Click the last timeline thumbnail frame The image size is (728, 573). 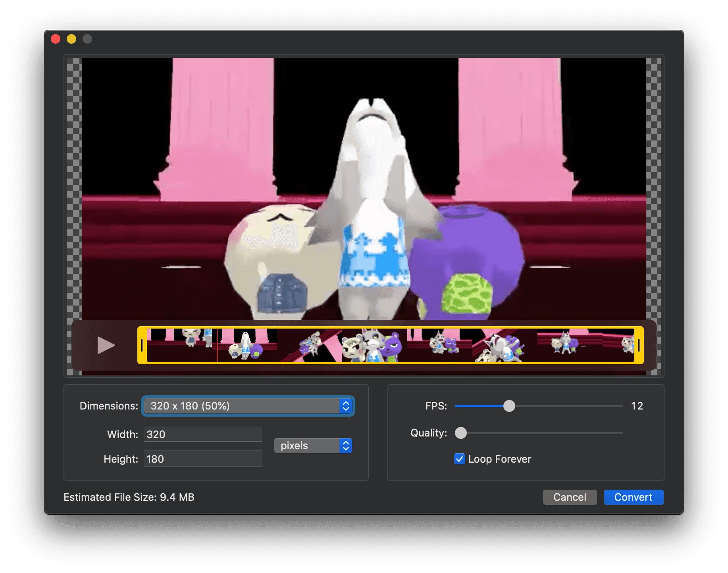point(619,345)
